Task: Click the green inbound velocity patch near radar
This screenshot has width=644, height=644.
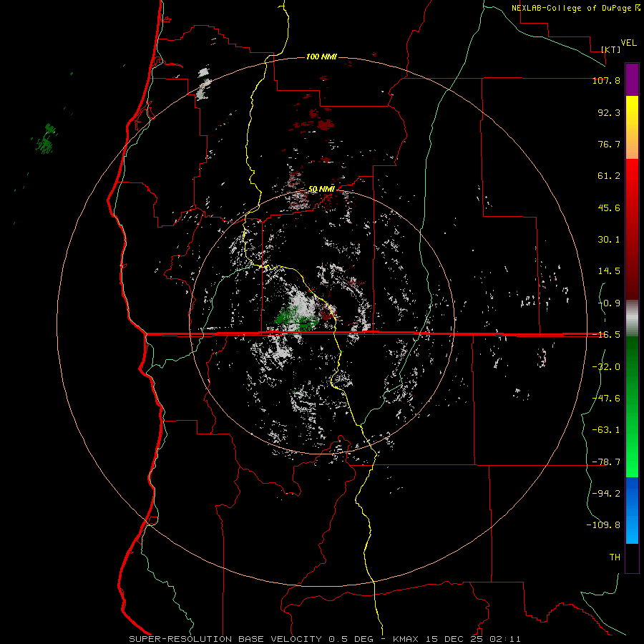Action: tap(295, 318)
